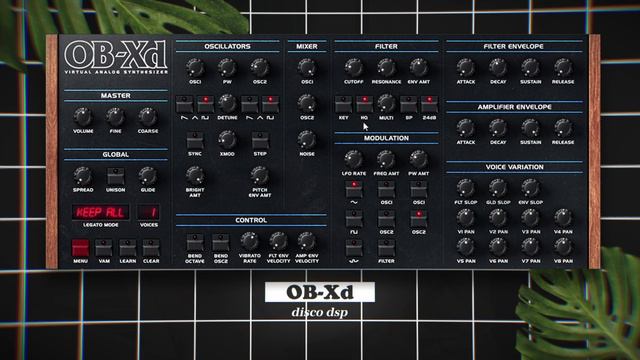Enable OSC1 sawtooth waveform button

[x=184, y=104]
